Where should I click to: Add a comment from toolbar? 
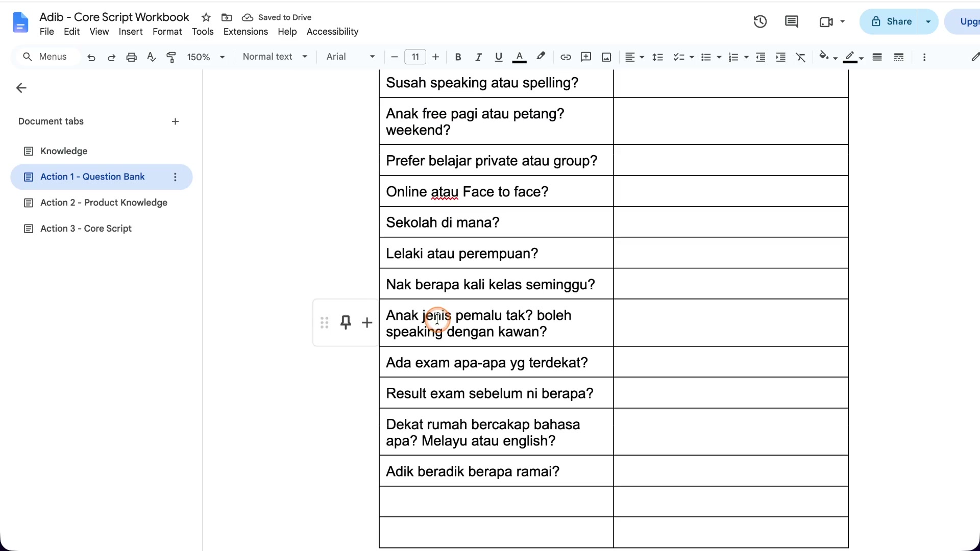[x=586, y=57]
